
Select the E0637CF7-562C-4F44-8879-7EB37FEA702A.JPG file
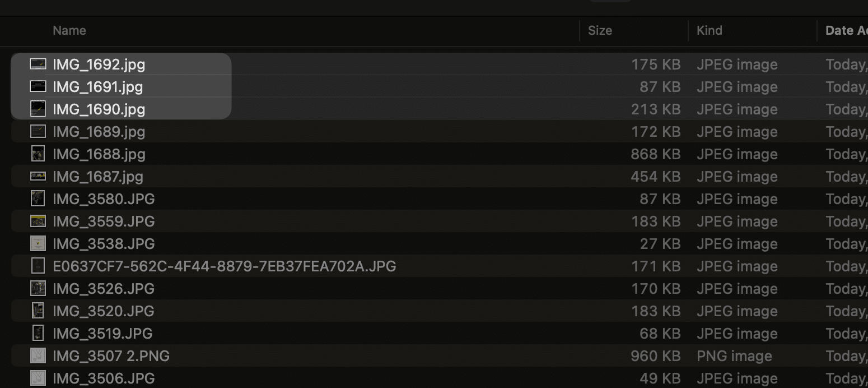pyautogui.click(x=224, y=266)
